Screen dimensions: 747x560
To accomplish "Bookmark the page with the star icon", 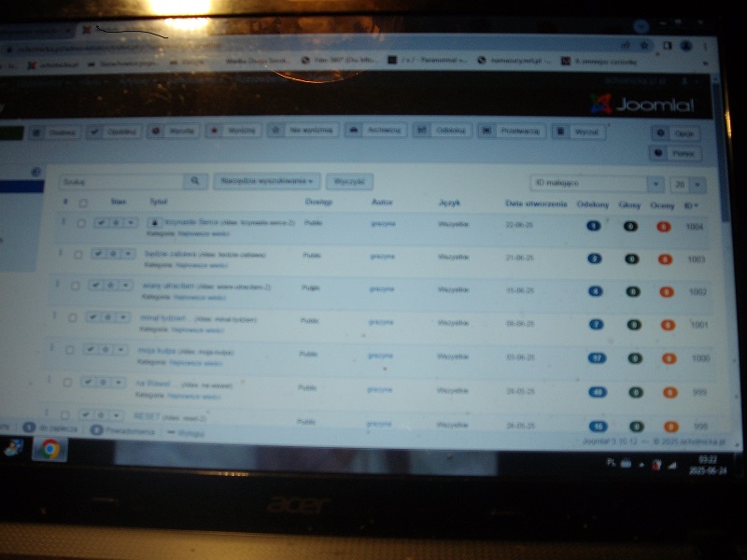I will (644, 45).
